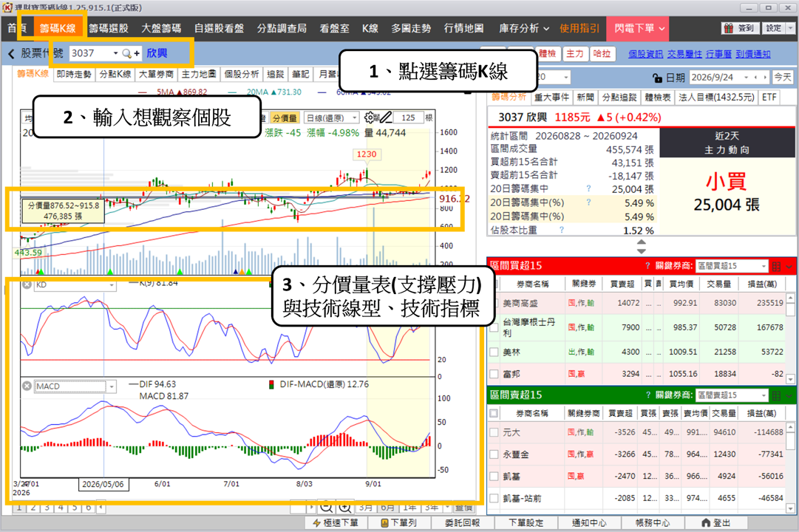Click the 使用指引 menu item
The width and height of the screenshot is (799, 532).
pos(579,29)
